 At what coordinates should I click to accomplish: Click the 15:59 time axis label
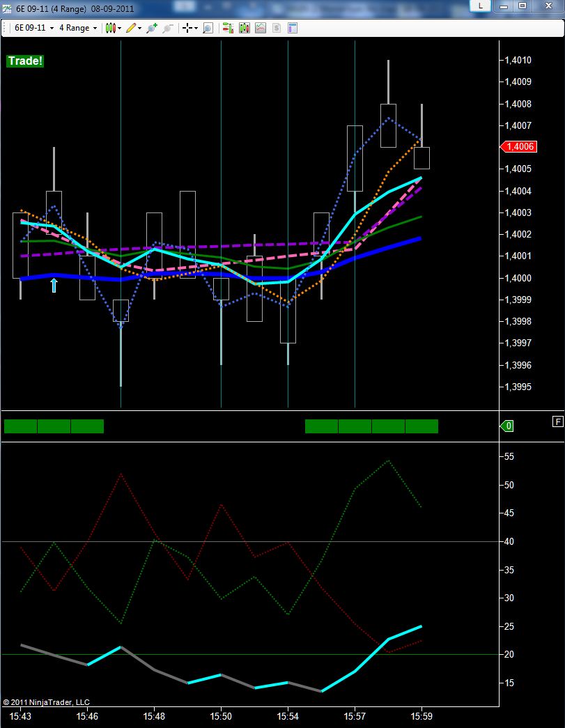(421, 716)
